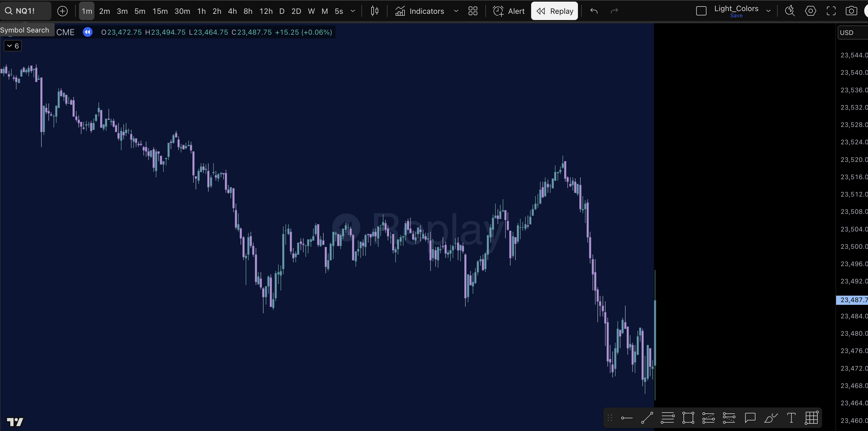Screen dimensions: 868x431
Task: Create a price Alert
Action: coord(509,11)
